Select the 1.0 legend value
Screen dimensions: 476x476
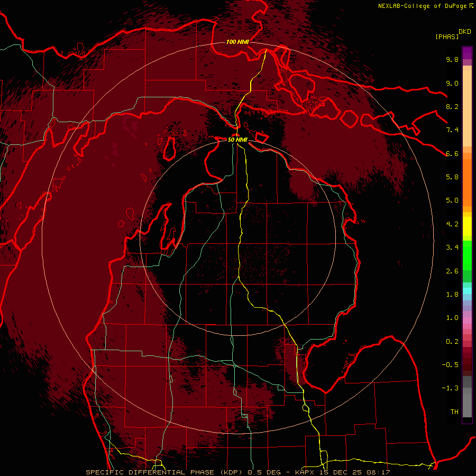pos(452,318)
